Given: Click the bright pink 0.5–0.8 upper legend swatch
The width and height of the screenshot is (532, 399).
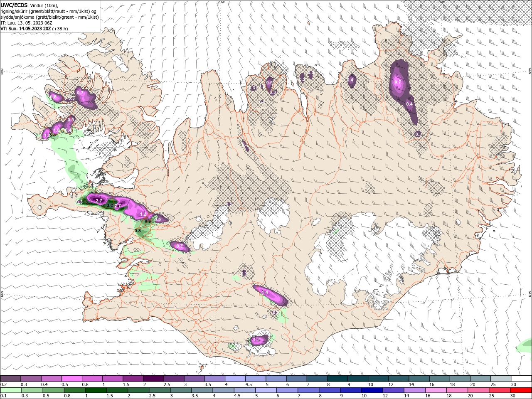Looking at the screenshot, I should [71, 379].
